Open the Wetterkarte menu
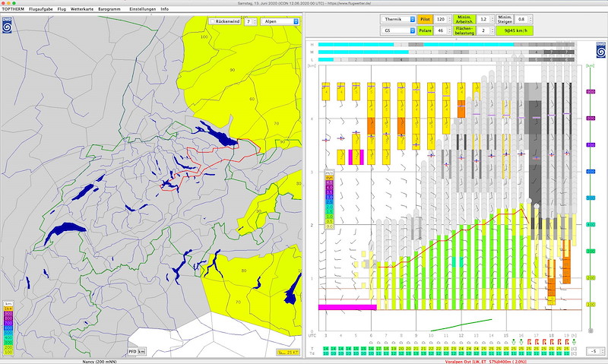Image resolution: width=608 pixels, height=364 pixels. tap(82, 9)
